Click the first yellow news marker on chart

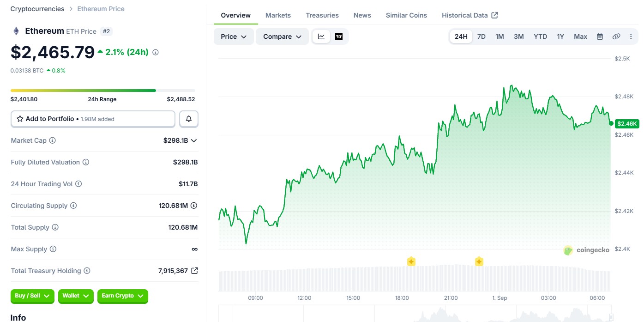411,261
